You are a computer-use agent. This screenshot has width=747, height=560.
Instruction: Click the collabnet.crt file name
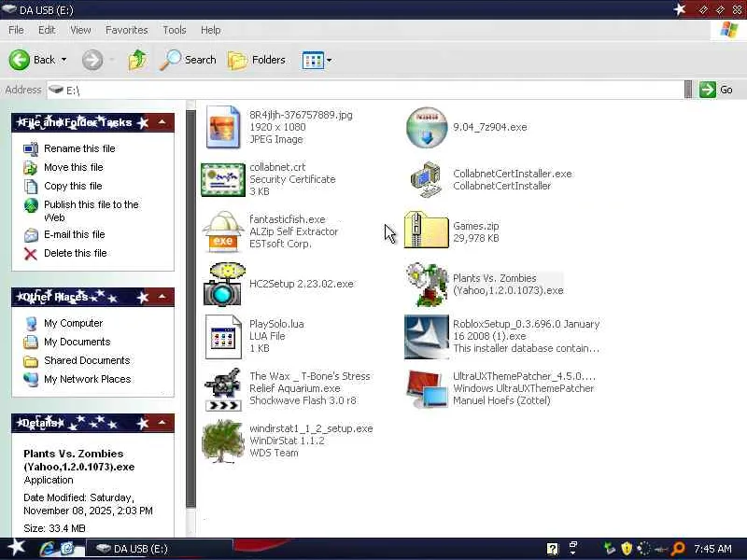[x=277, y=167]
